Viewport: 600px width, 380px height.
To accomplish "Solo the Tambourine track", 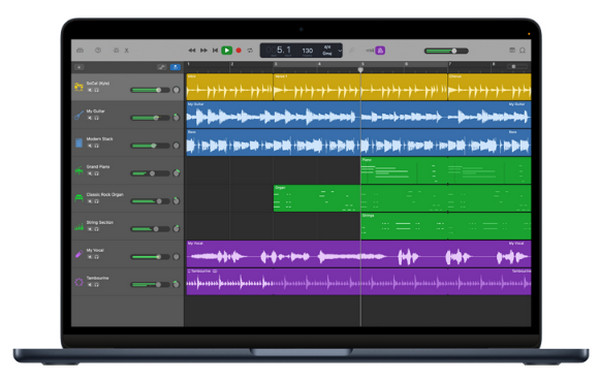I will coord(96,285).
